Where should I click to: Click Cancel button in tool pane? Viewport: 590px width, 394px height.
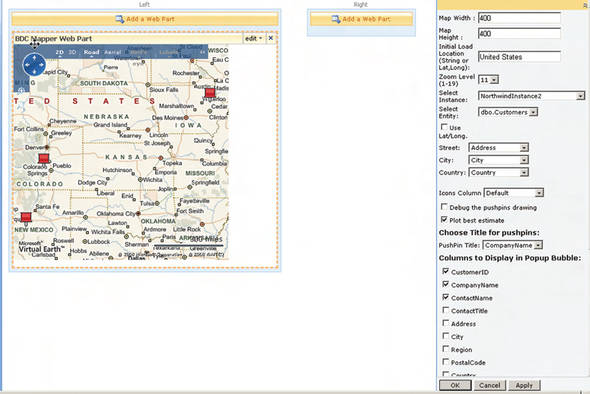tap(490, 385)
